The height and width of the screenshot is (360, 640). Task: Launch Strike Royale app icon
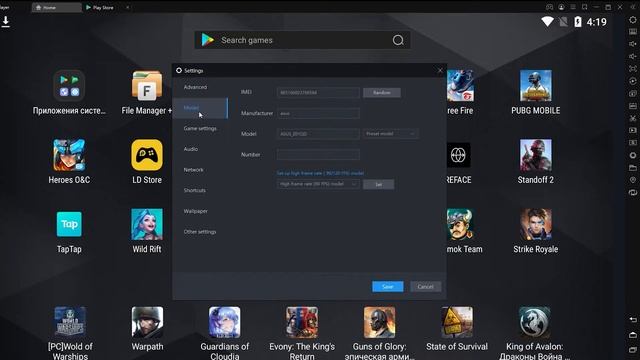point(536,224)
